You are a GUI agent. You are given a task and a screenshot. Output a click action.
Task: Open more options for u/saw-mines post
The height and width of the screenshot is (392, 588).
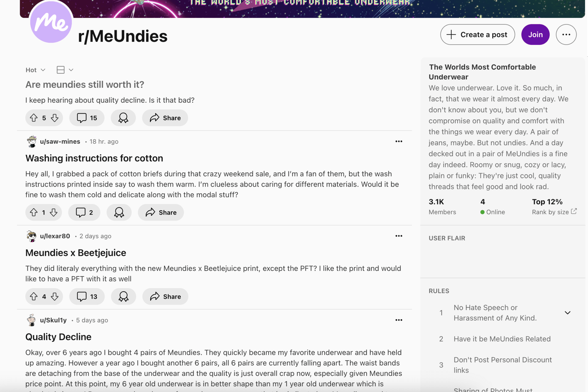399,142
